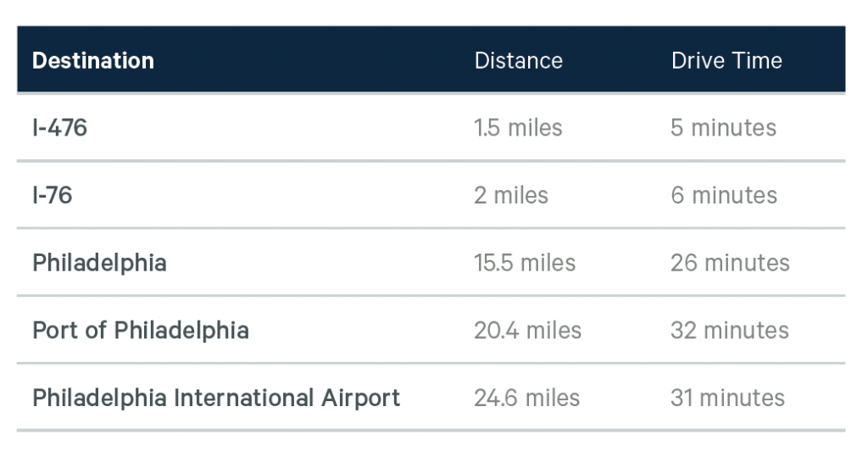Click the 24.6 miles distance value
Viewport: 868px width, 457px height.
pyautogui.click(x=527, y=398)
